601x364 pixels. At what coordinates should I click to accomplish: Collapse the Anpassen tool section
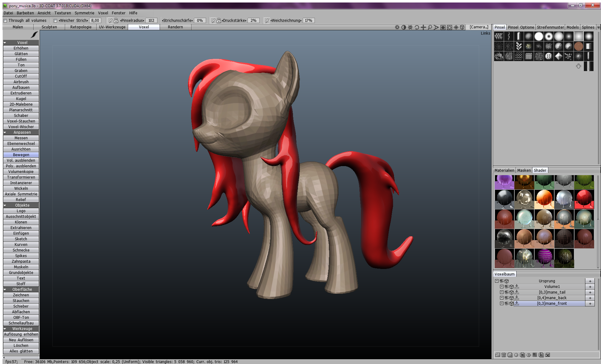point(5,132)
